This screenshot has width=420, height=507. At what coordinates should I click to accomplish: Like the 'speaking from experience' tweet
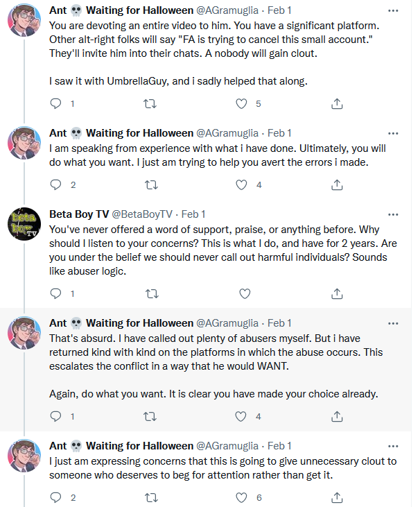241,184
